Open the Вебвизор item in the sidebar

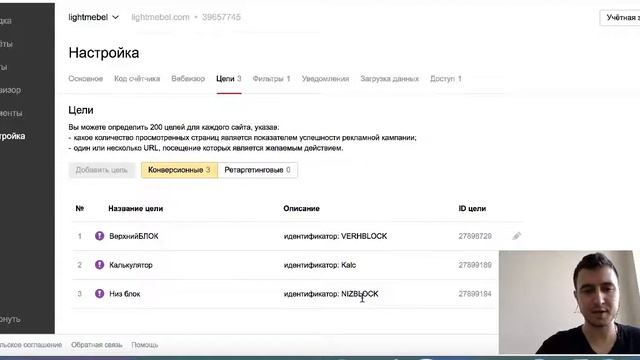click(11, 90)
